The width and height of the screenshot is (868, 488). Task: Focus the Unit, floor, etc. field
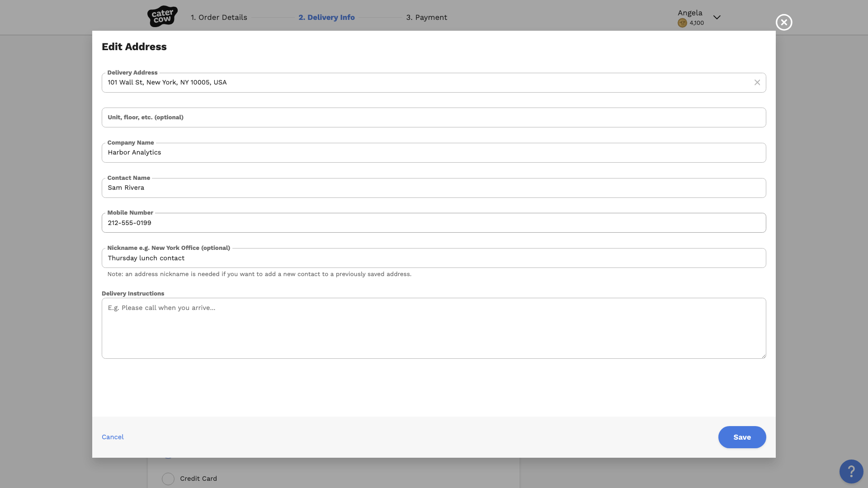coord(434,117)
